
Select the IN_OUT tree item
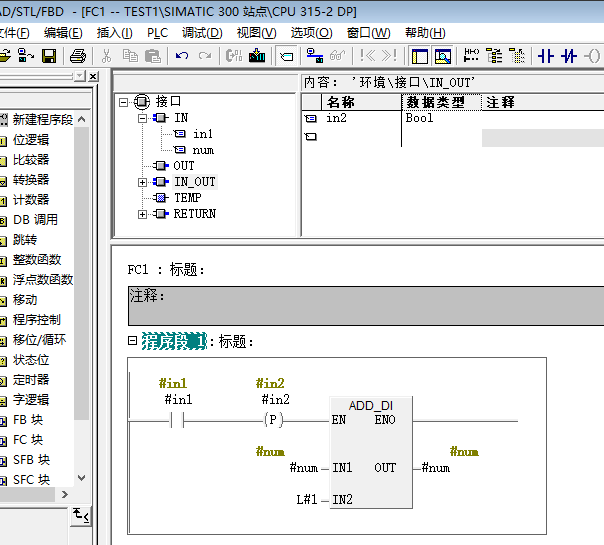pos(195,182)
